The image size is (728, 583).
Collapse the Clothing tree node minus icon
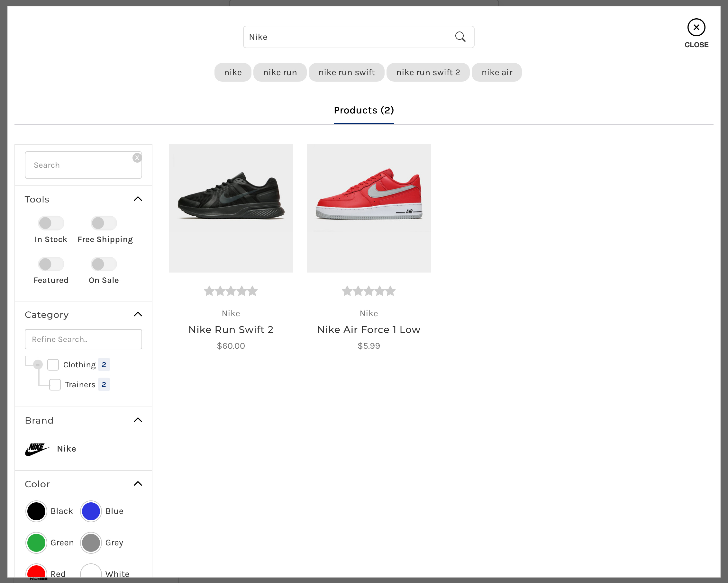click(38, 364)
